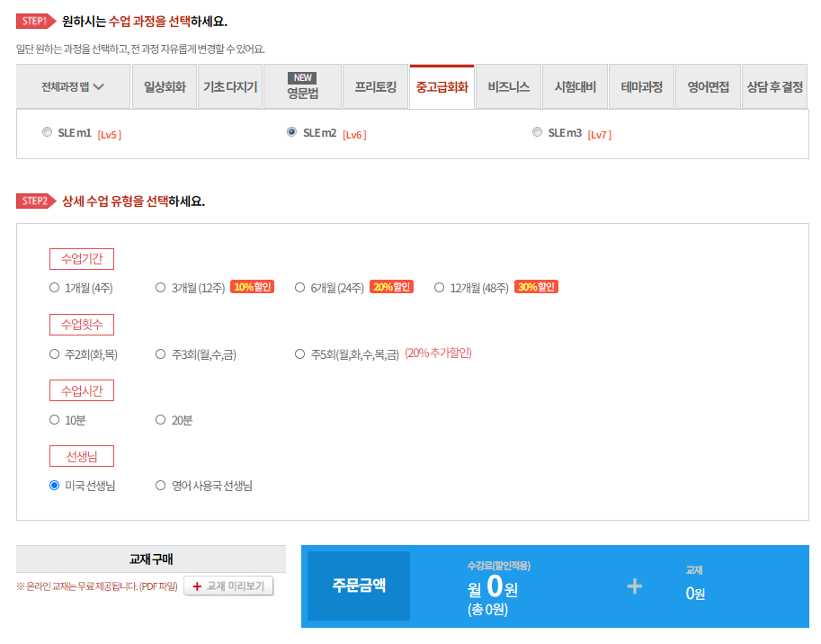Switch to the 영어면접 tab
This screenshot has width=821, height=644.
tap(708, 87)
